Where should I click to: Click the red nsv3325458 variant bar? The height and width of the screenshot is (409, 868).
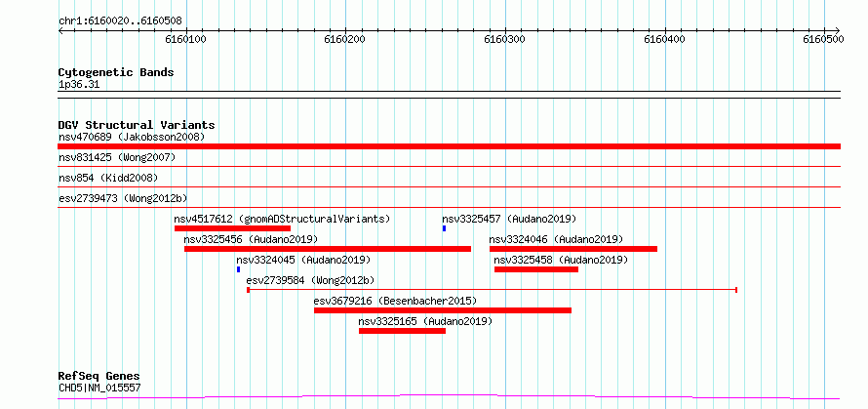[536, 269]
